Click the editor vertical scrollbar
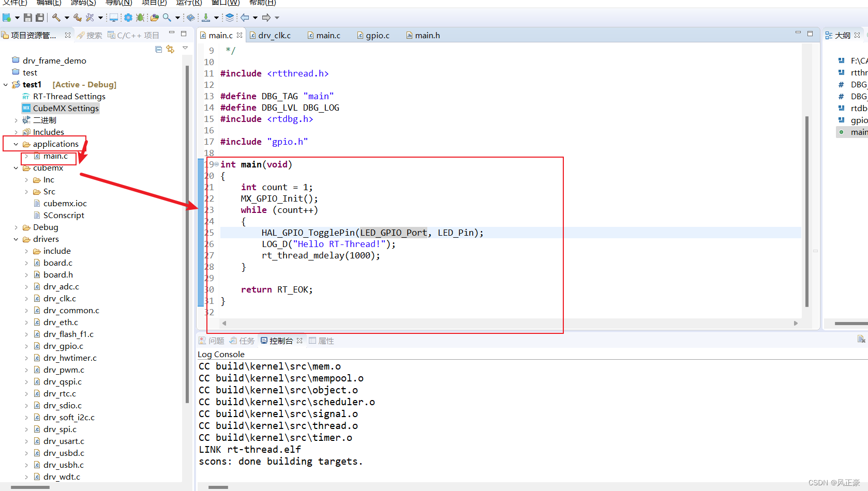The width and height of the screenshot is (868, 491). click(x=806, y=211)
